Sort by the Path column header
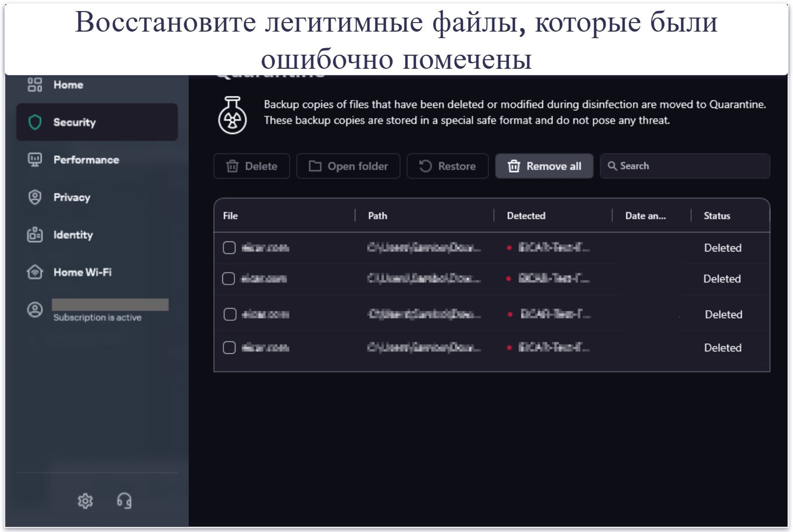The image size is (793, 532). click(x=377, y=216)
